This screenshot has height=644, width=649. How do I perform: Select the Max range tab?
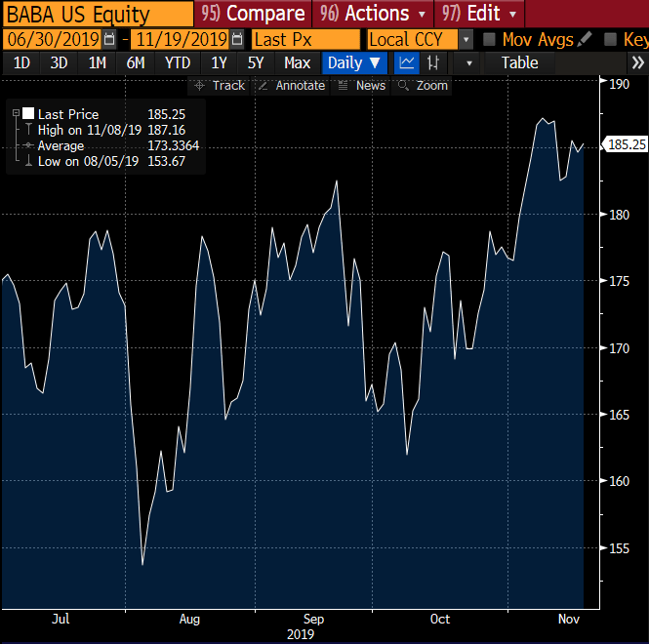pos(298,62)
